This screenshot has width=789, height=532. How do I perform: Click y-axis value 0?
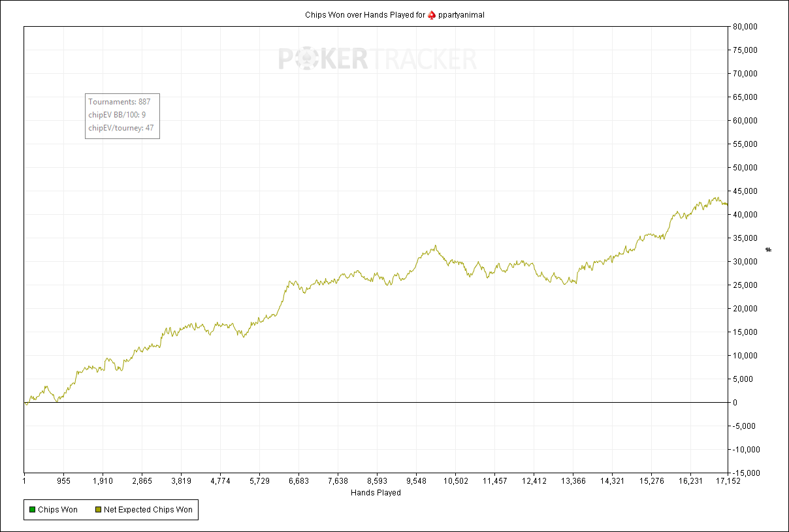tap(735, 403)
